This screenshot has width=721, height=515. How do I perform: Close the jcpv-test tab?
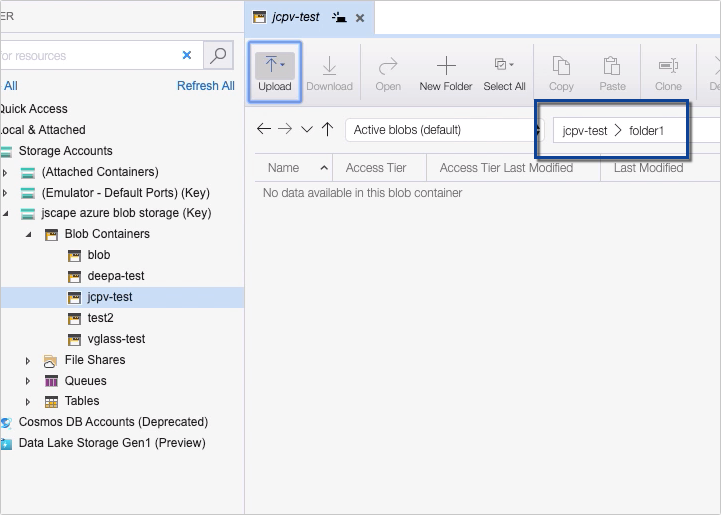click(360, 18)
